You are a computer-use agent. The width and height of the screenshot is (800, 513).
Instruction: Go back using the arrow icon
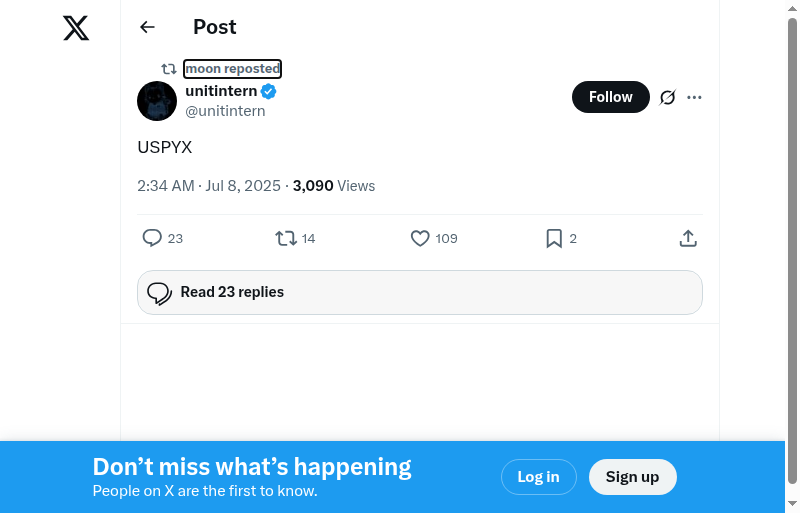pyautogui.click(x=148, y=27)
